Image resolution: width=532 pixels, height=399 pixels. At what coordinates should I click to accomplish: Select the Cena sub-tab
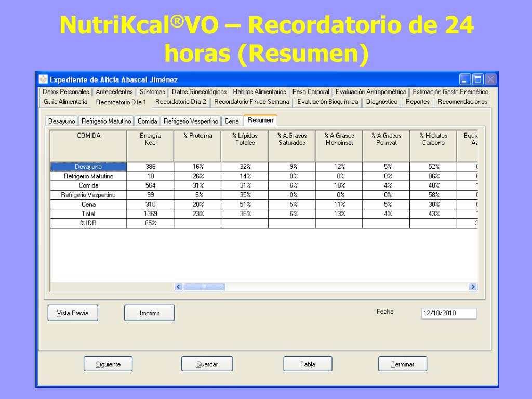(232, 121)
